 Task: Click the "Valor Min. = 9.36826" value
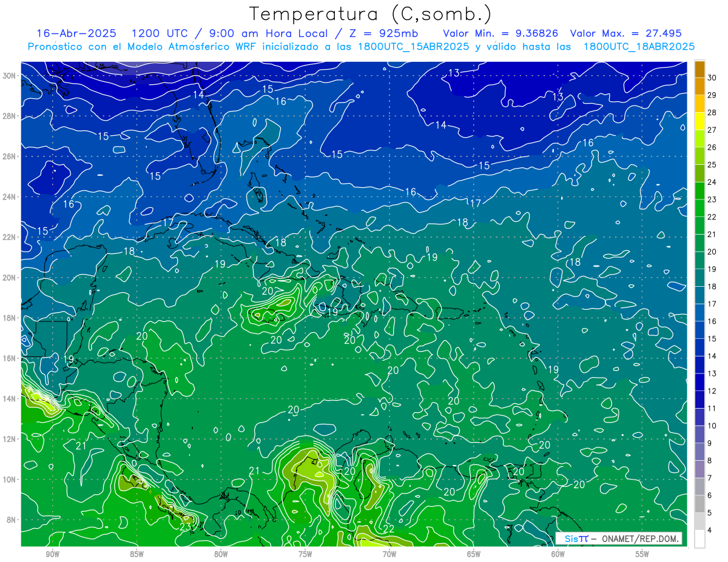click(x=500, y=33)
